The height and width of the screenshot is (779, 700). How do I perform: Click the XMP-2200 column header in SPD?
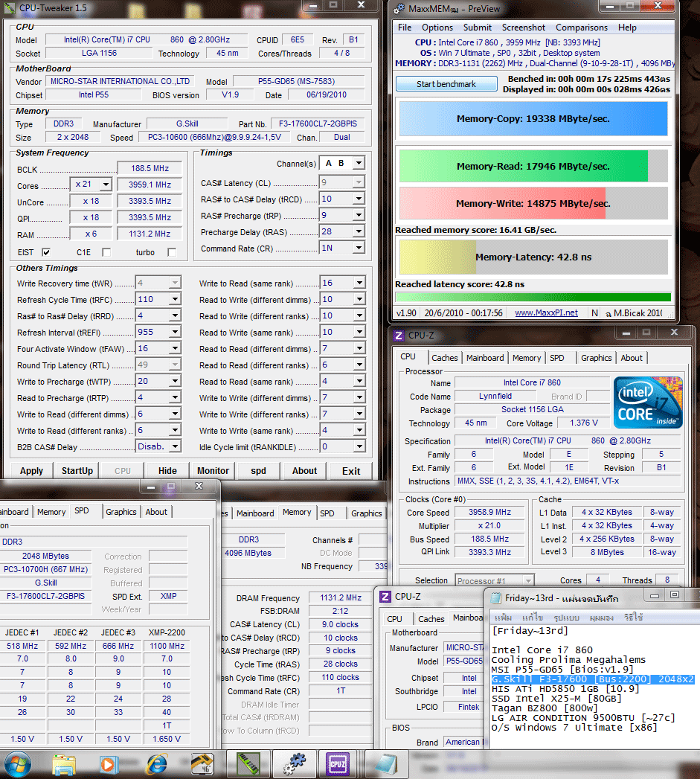tap(167, 632)
